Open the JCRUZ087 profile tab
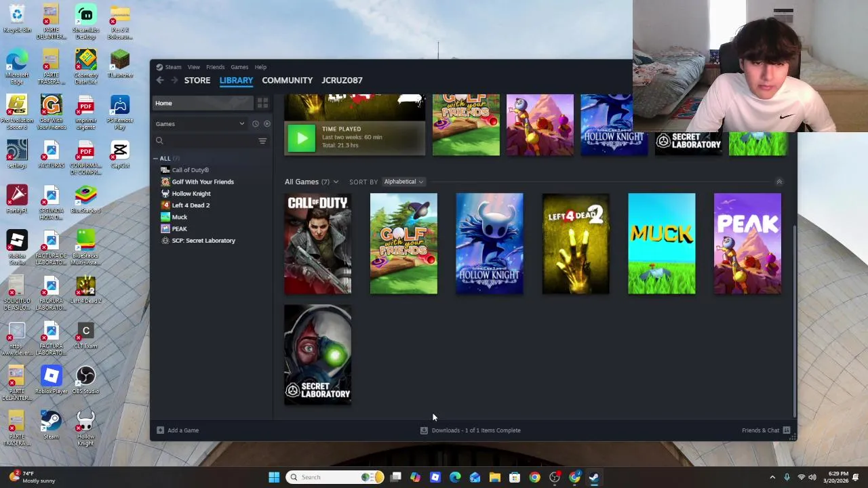 [342, 80]
